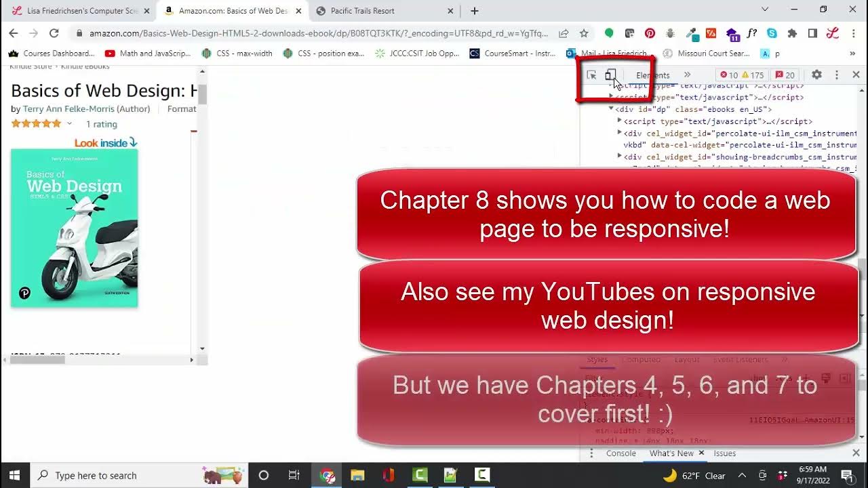Open the Pinterest extension
Screen dimensions: 868x488
(650, 33)
